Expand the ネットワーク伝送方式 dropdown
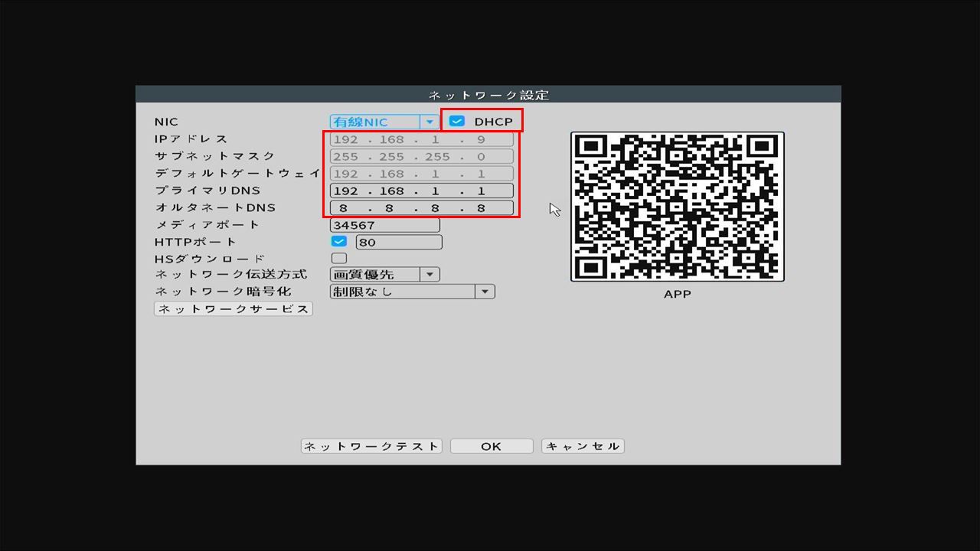This screenshot has height=551, width=980. 384,274
